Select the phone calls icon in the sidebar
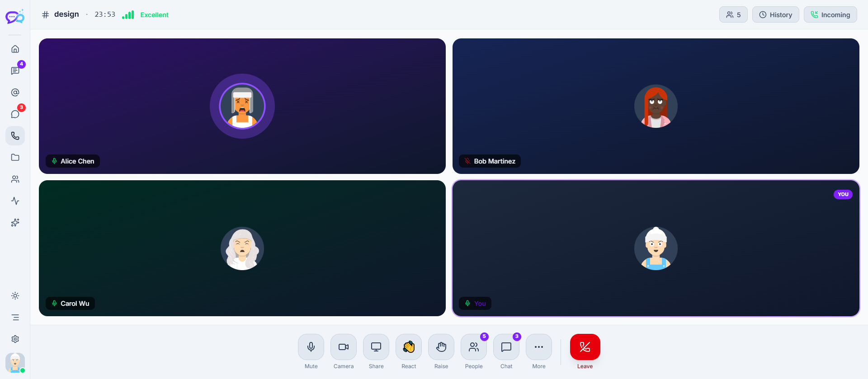This screenshot has width=868, height=379. (15, 136)
